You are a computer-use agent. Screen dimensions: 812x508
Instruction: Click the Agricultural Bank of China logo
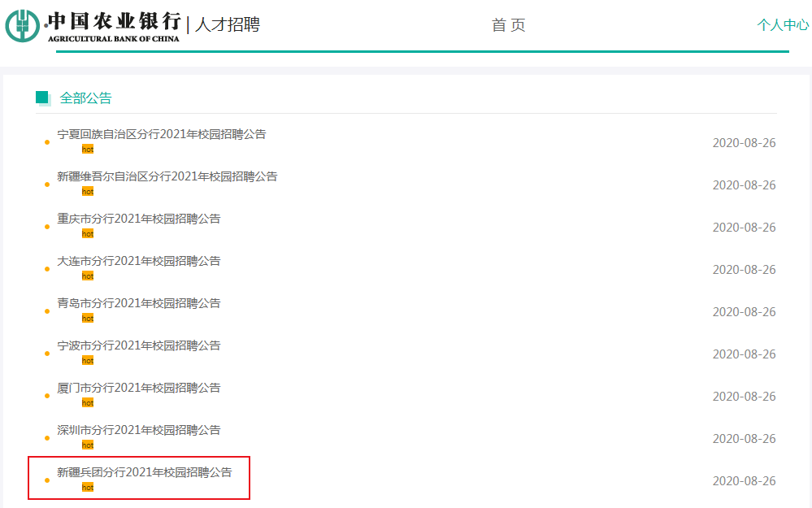(93, 26)
